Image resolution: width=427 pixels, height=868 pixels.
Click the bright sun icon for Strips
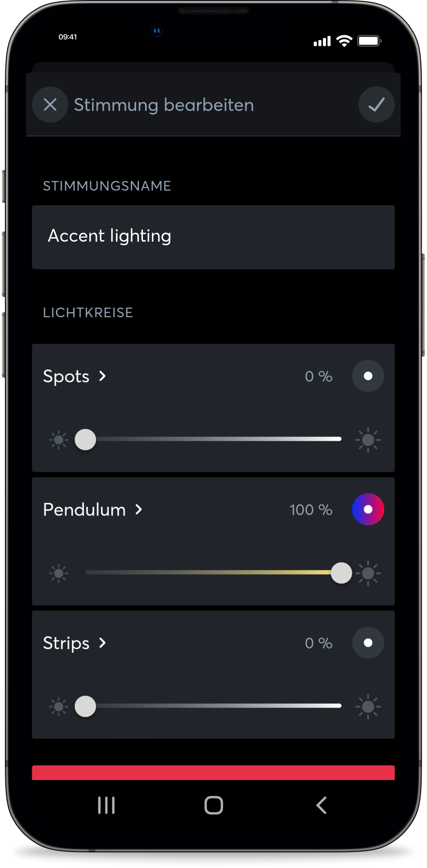(x=368, y=707)
